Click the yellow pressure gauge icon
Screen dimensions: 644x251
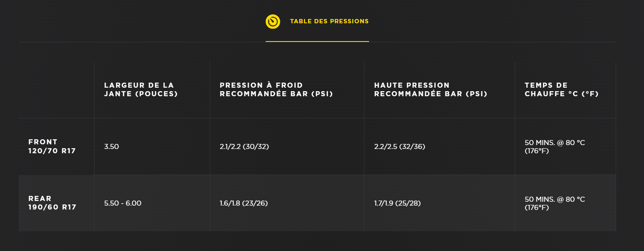(273, 21)
